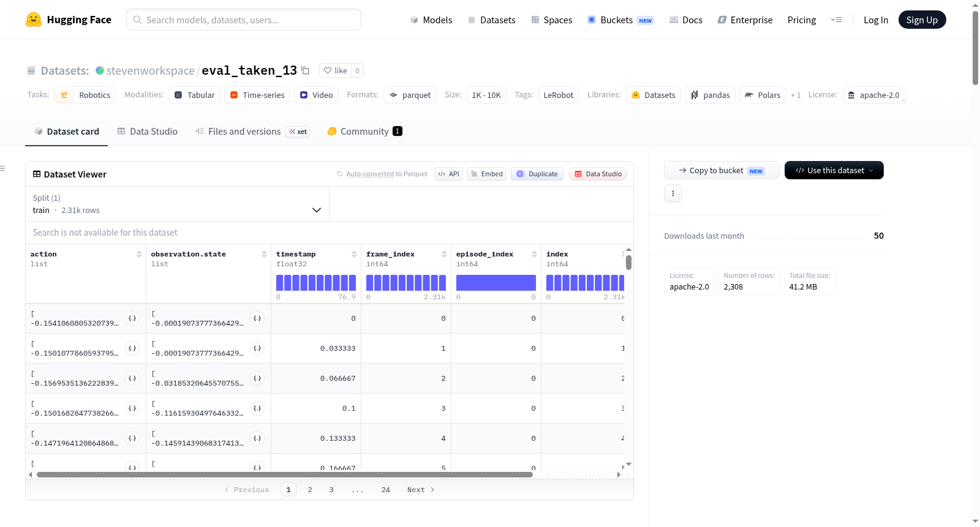This screenshot has height=527, width=980.
Task: Expand observation.state cell in 0.066667 row
Action: (257, 378)
